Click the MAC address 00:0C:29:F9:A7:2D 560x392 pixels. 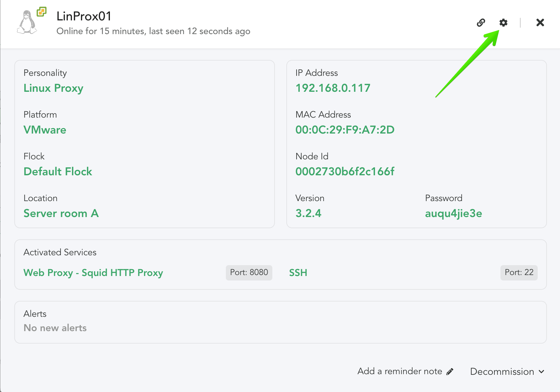click(x=345, y=130)
